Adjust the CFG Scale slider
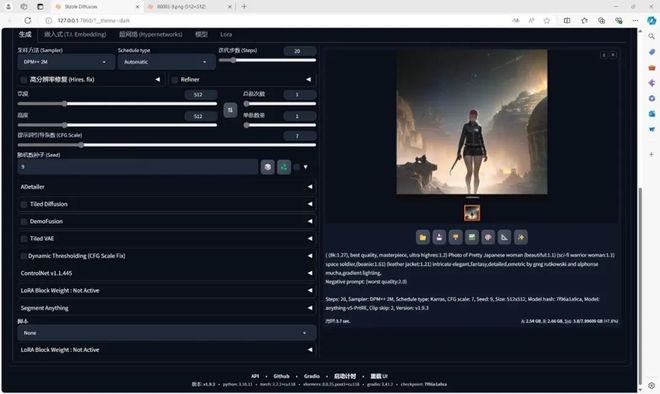This screenshot has width=660, height=394. pos(167,145)
